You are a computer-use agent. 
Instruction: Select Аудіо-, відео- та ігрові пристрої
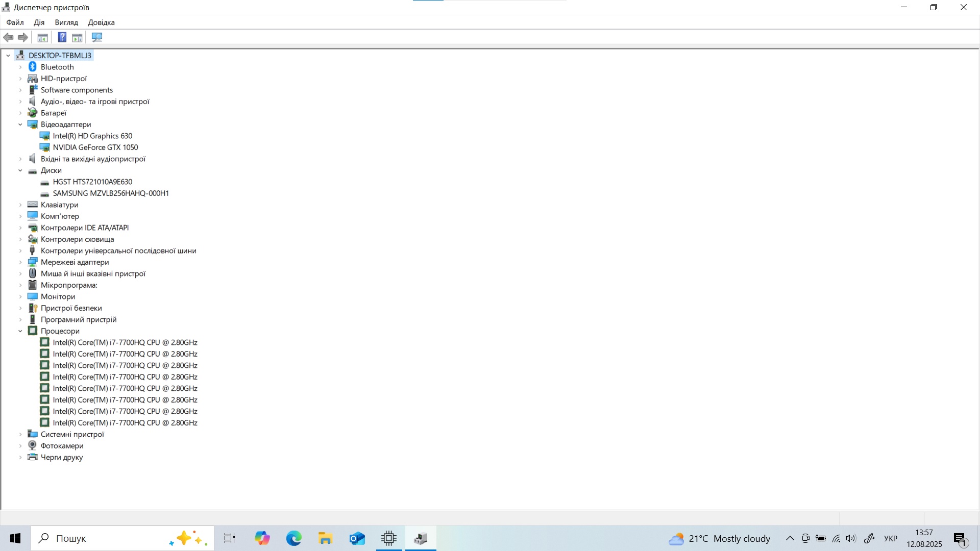click(95, 102)
